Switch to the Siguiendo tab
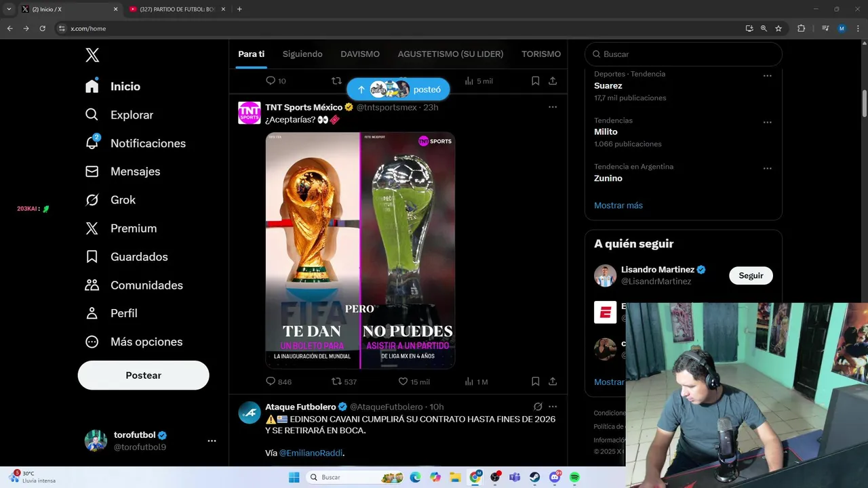The width and height of the screenshot is (868, 488). 302,54
